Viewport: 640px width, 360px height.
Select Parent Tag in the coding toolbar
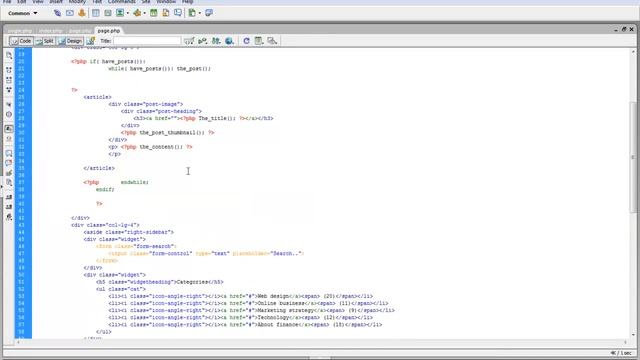point(9,104)
